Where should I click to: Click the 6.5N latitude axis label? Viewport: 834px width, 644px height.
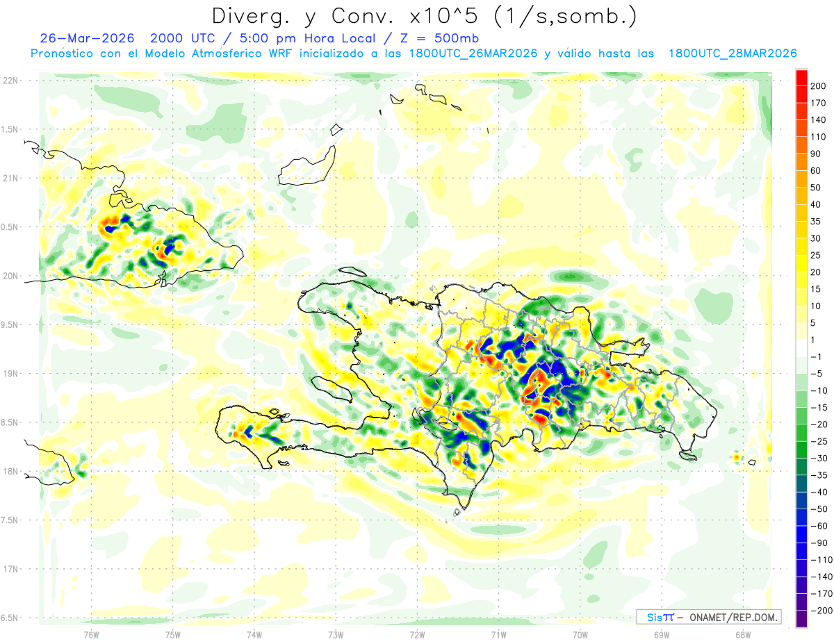tap(10, 618)
